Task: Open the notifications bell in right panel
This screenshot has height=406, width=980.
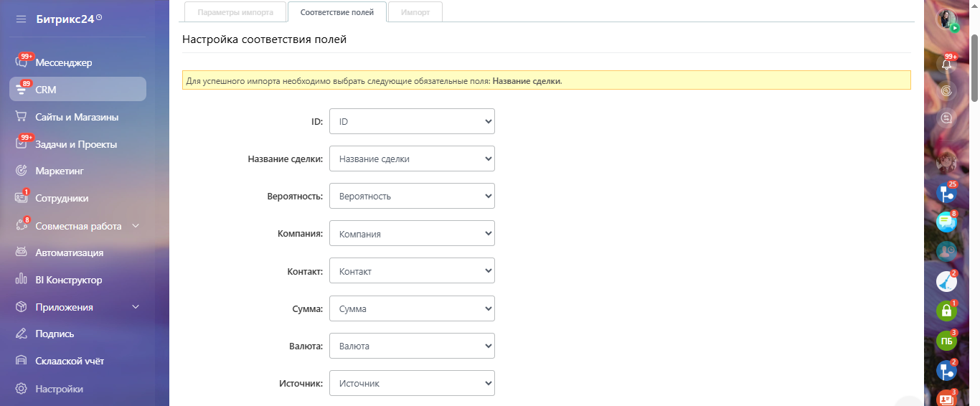Action: 946,64
